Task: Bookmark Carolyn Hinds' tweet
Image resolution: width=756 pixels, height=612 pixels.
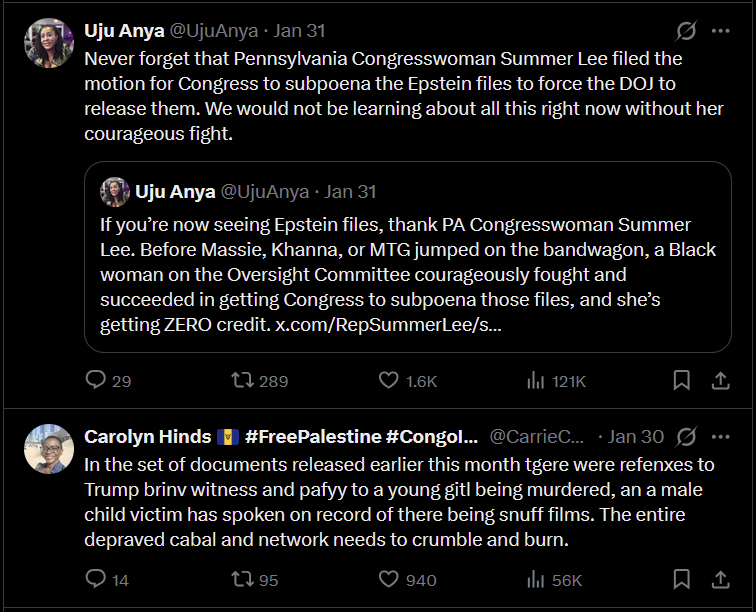Action: [681, 578]
